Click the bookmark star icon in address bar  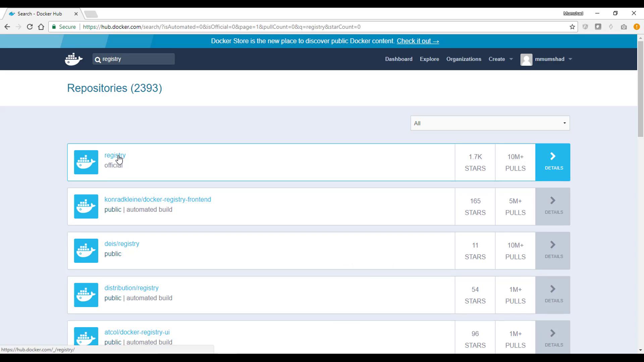coord(572,27)
